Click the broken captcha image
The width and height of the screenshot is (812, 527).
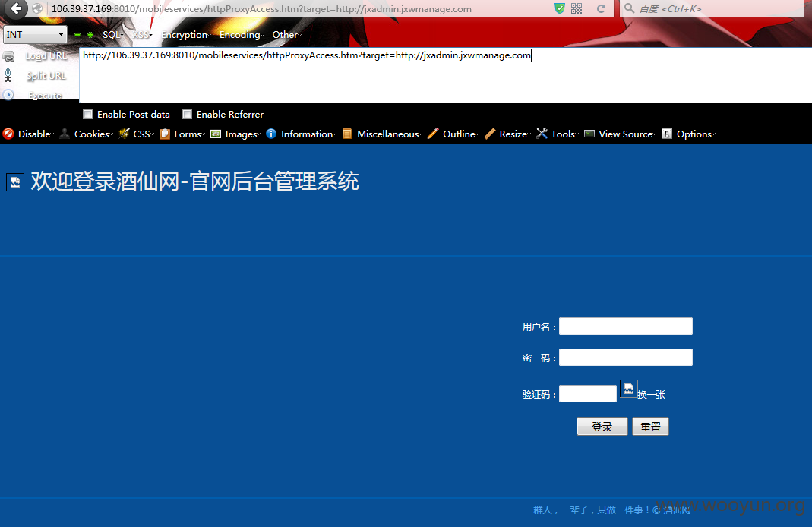629,389
